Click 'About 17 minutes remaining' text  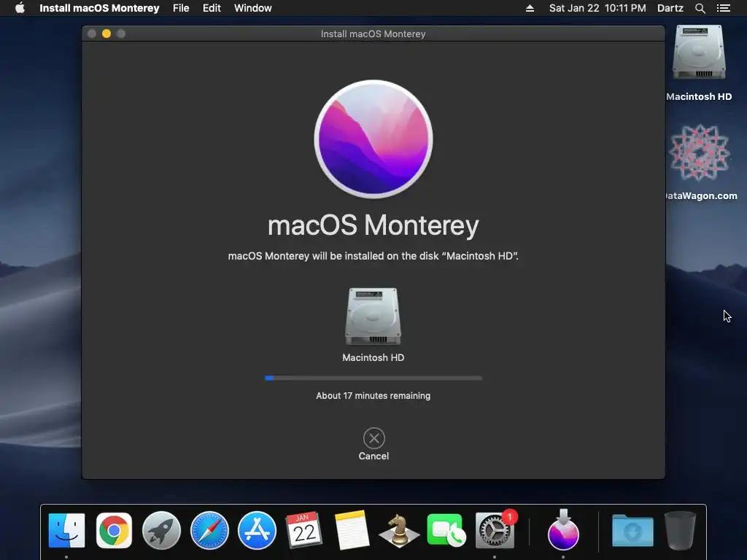(x=373, y=396)
